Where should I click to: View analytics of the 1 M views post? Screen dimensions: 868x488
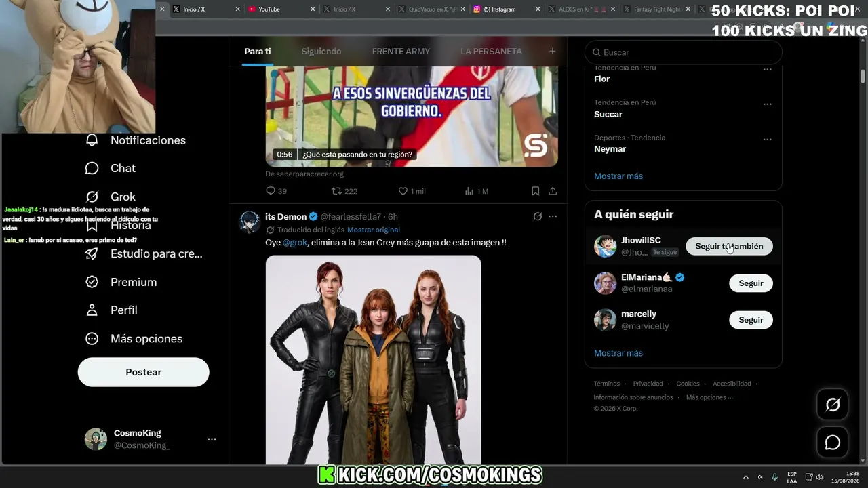point(469,191)
